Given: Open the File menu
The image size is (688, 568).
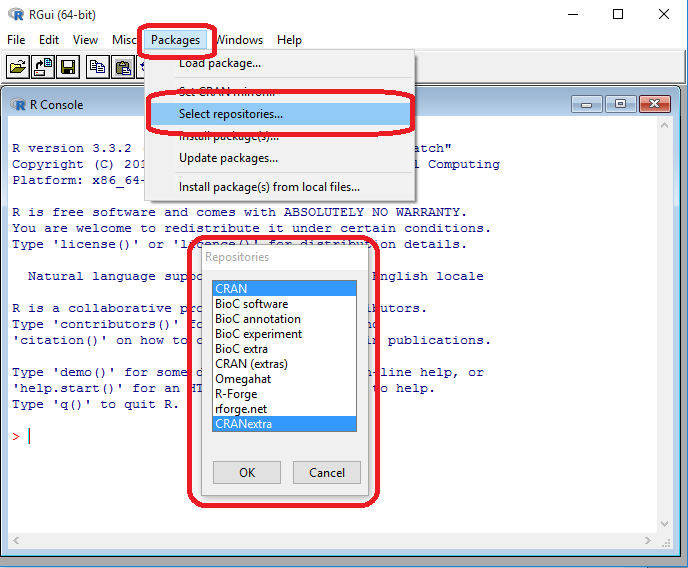Looking at the screenshot, I should pyautogui.click(x=16, y=40).
